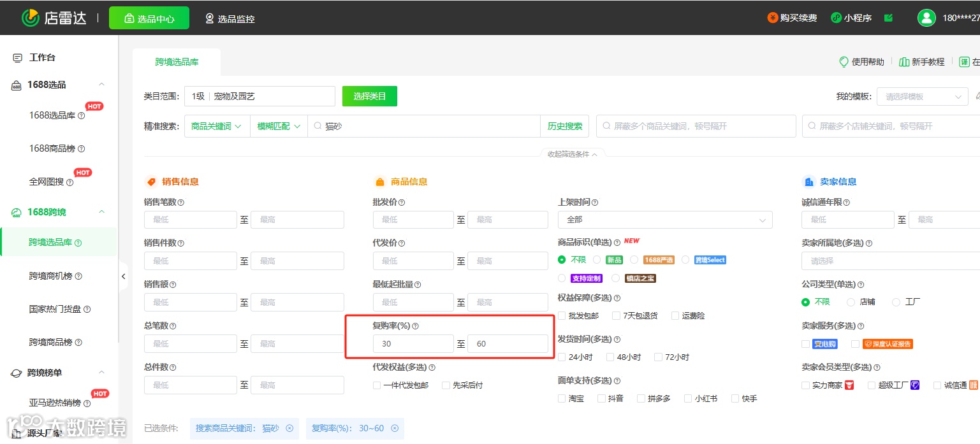Open the 上架时间 全部 dropdown

665,220
